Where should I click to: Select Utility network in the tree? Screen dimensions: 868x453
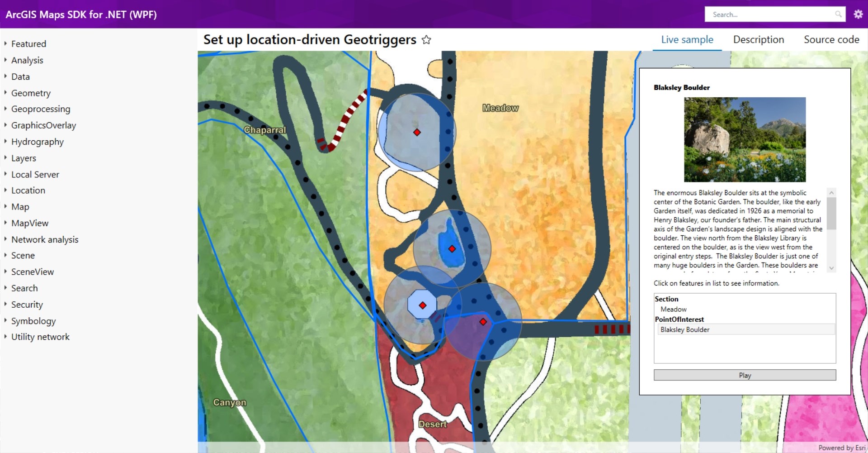tap(40, 337)
